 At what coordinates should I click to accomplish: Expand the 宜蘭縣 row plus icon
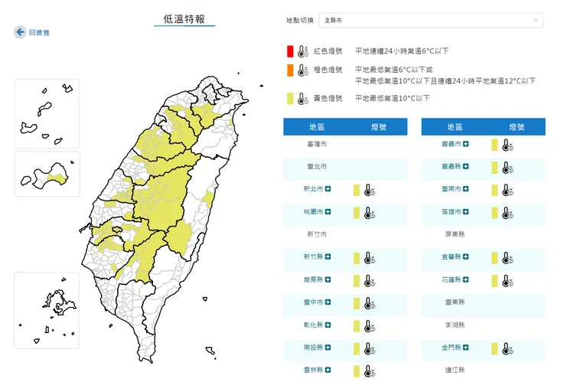[465, 256]
